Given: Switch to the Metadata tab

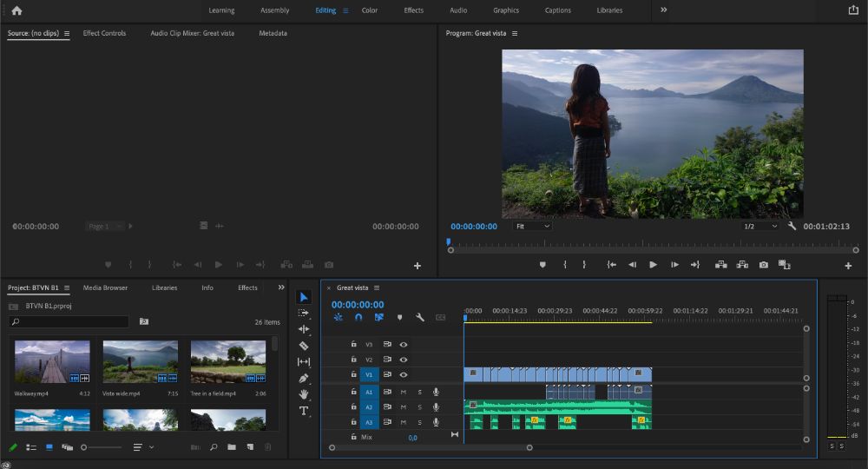Looking at the screenshot, I should click(x=273, y=33).
